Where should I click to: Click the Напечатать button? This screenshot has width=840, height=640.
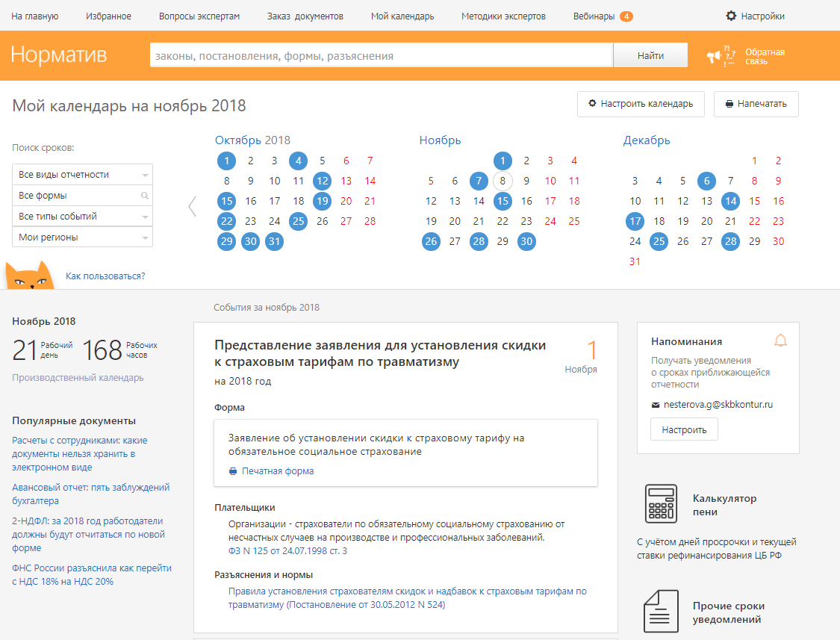[x=756, y=104]
